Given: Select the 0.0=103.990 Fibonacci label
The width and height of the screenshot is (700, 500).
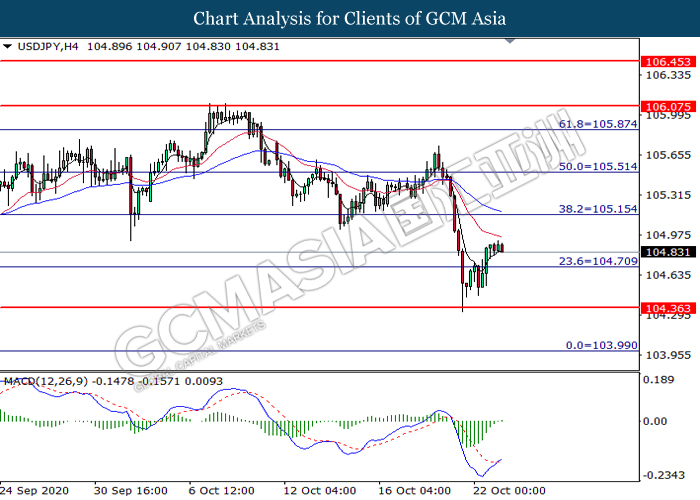Looking at the screenshot, I should pyautogui.click(x=602, y=345).
